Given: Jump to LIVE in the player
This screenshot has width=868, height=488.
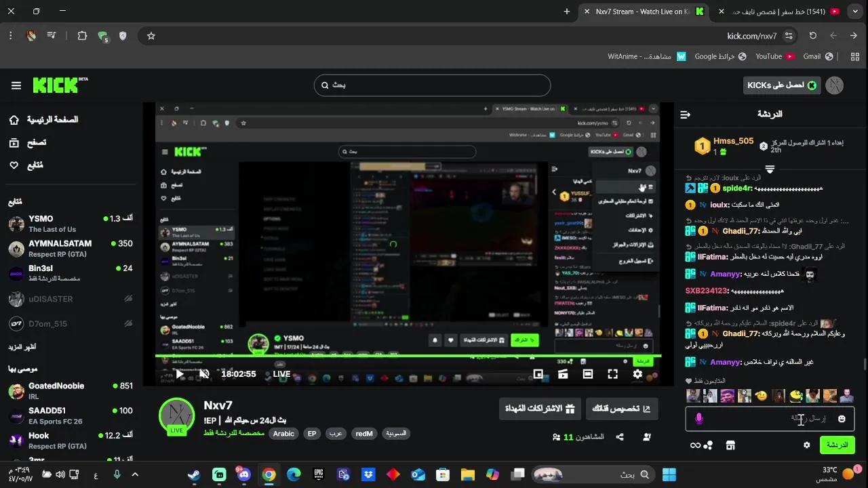Looking at the screenshot, I should [281, 374].
